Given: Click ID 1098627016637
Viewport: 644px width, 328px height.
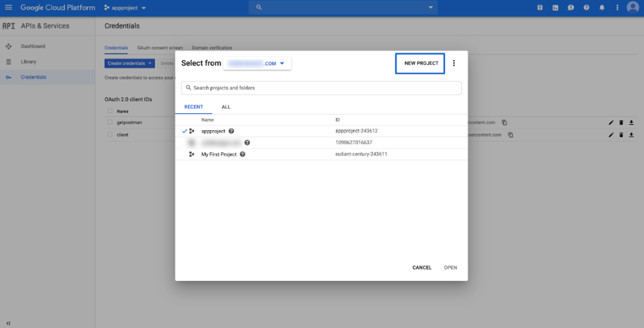Looking at the screenshot, I should (354, 143).
